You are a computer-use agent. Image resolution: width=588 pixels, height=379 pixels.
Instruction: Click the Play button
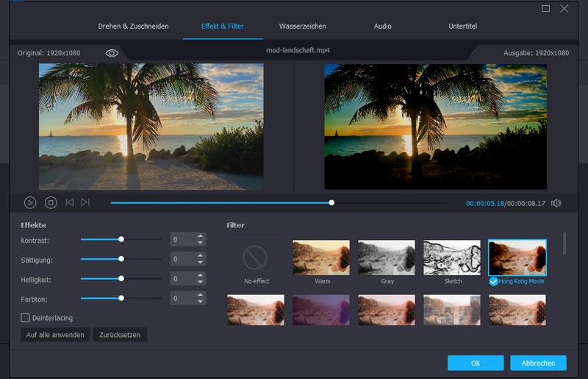tap(30, 202)
